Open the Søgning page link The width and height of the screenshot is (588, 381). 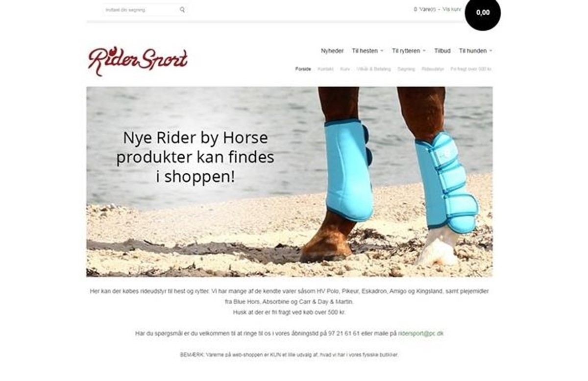tap(406, 69)
